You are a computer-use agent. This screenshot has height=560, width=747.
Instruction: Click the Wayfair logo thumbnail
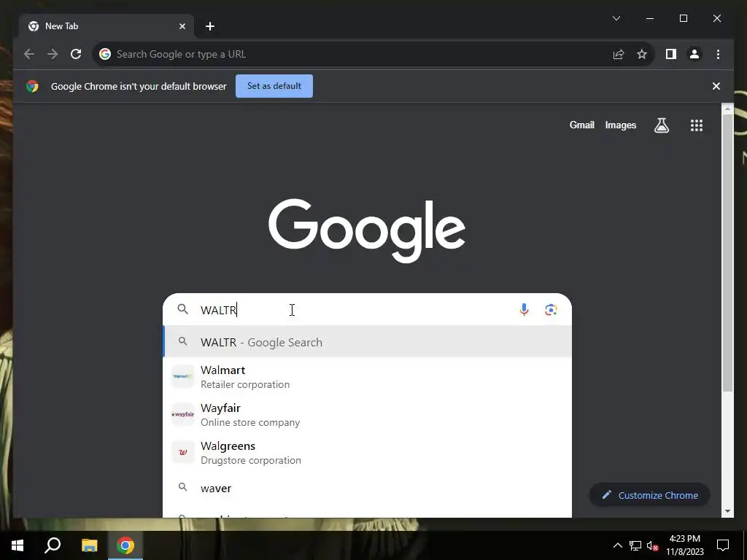pyautogui.click(x=183, y=415)
